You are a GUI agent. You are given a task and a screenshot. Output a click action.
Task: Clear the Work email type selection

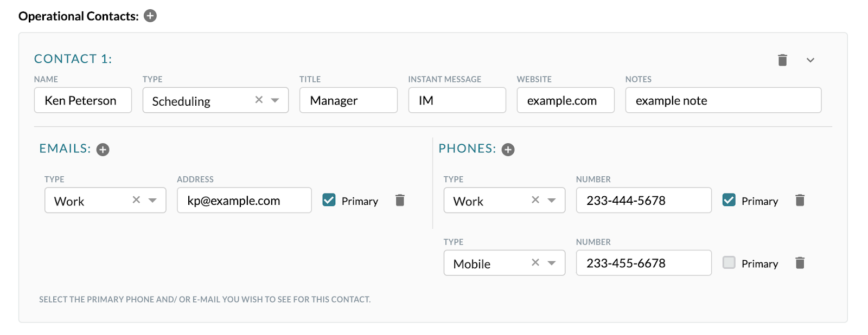coord(136,200)
